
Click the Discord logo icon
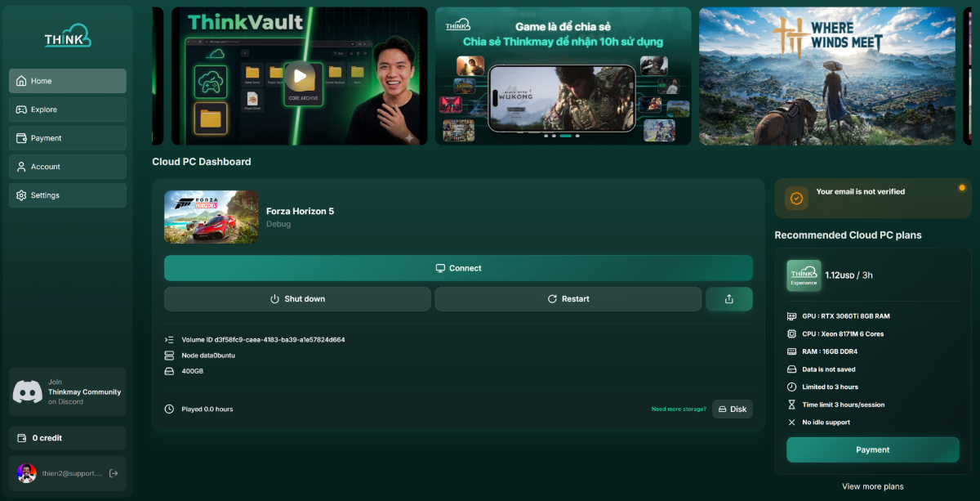tap(28, 391)
